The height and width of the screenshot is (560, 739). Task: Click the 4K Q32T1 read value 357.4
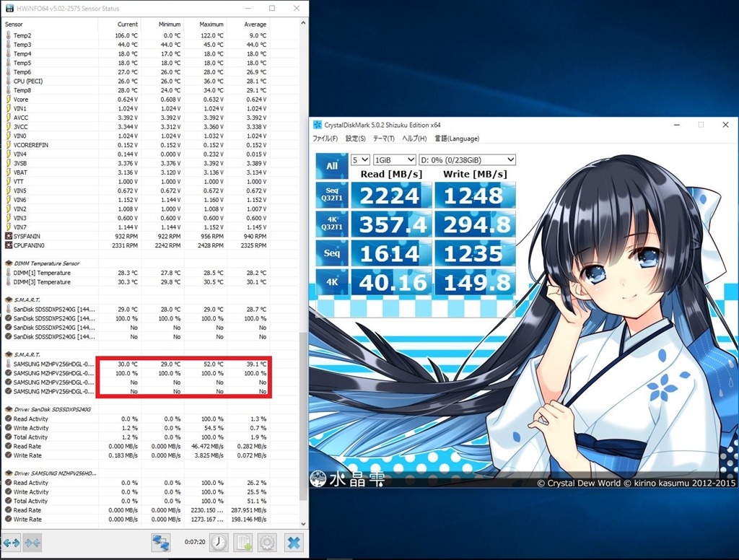(x=390, y=224)
